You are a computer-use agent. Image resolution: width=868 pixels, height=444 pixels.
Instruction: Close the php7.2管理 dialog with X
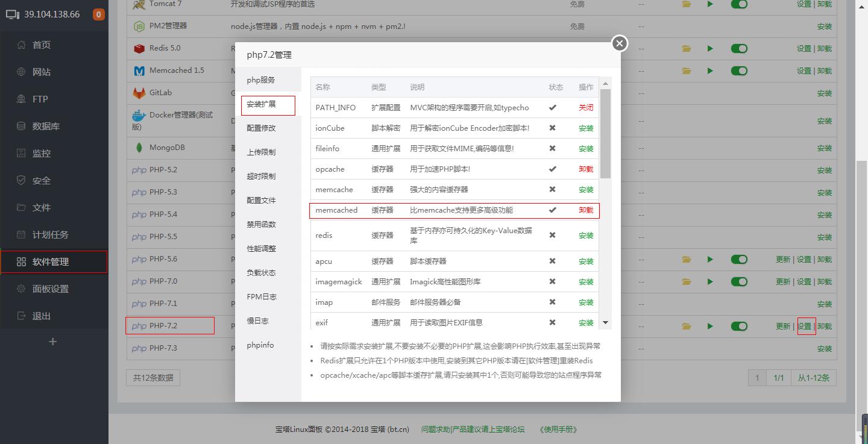coord(619,43)
